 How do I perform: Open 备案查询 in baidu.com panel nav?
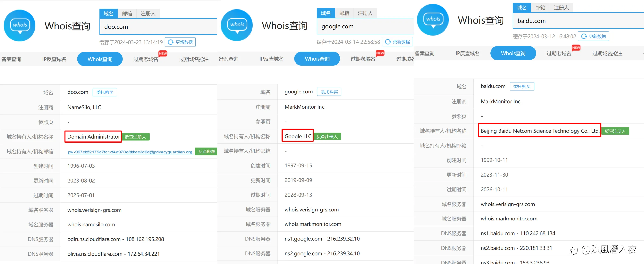[425, 53]
